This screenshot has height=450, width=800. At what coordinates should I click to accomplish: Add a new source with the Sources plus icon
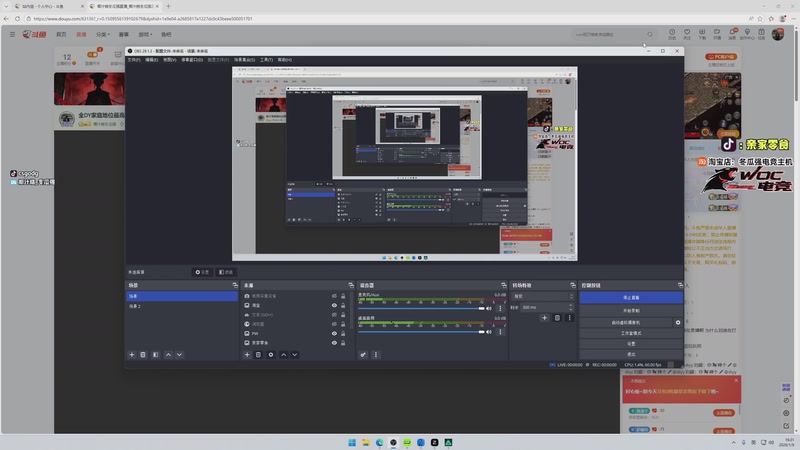(x=247, y=355)
